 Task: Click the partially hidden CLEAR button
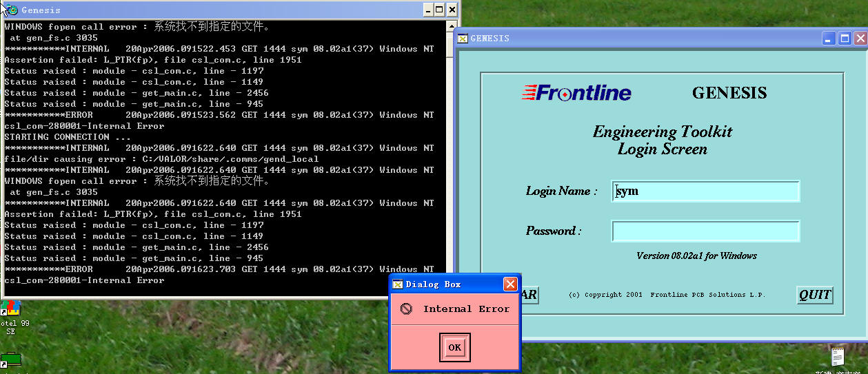pyautogui.click(x=529, y=295)
